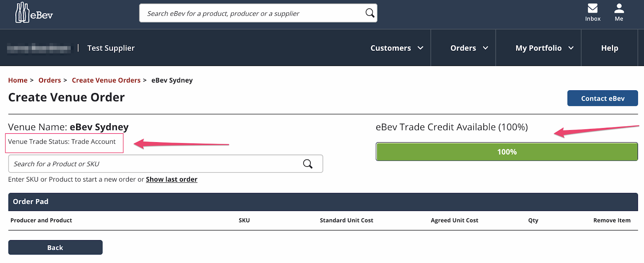This screenshot has height=263, width=644.
Task: Open Create Venue Orders breadcrumb
Action: pos(106,80)
